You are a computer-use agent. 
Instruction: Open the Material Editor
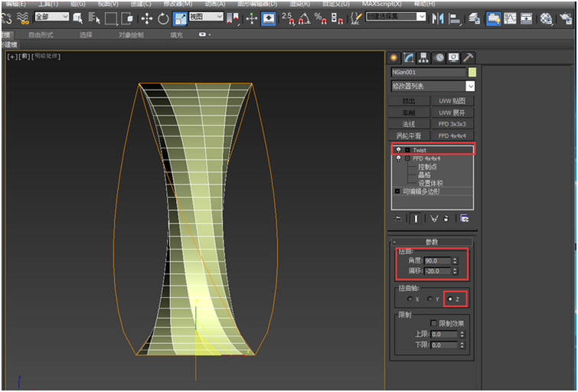(546, 18)
